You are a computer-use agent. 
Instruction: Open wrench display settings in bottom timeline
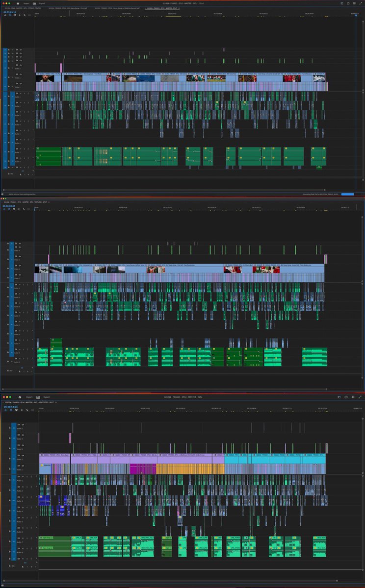point(27,410)
